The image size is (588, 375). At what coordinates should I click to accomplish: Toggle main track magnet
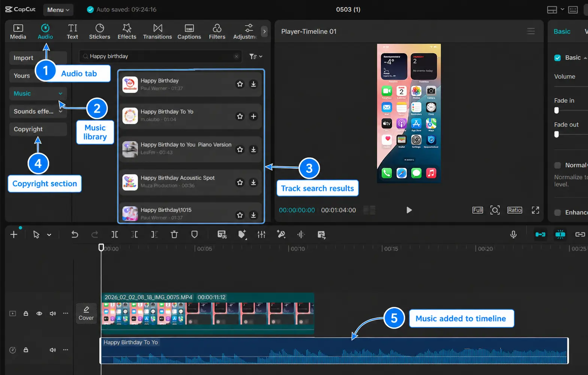coord(540,235)
